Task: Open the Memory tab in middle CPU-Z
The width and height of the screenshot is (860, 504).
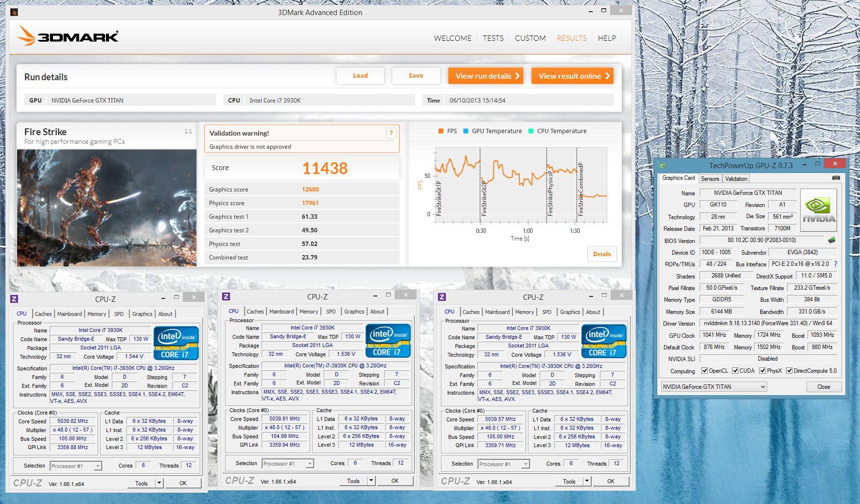Action: 309,312
